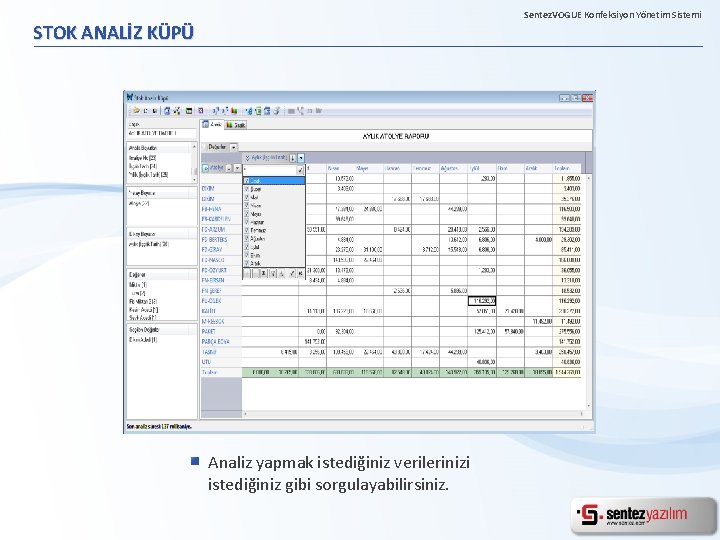The height and width of the screenshot is (540, 720).
Task: Toggle the Ağustos checkbox in month filter
Action: [247, 238]
